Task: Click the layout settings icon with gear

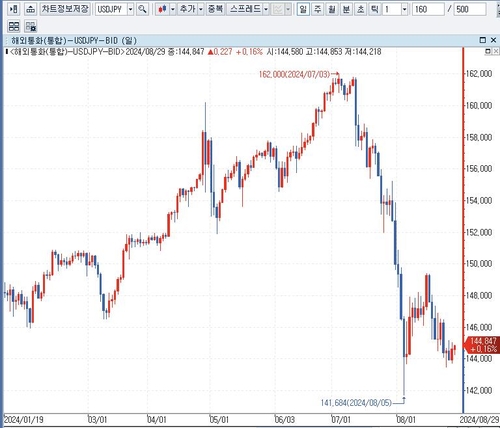Action: coord(31,26)
